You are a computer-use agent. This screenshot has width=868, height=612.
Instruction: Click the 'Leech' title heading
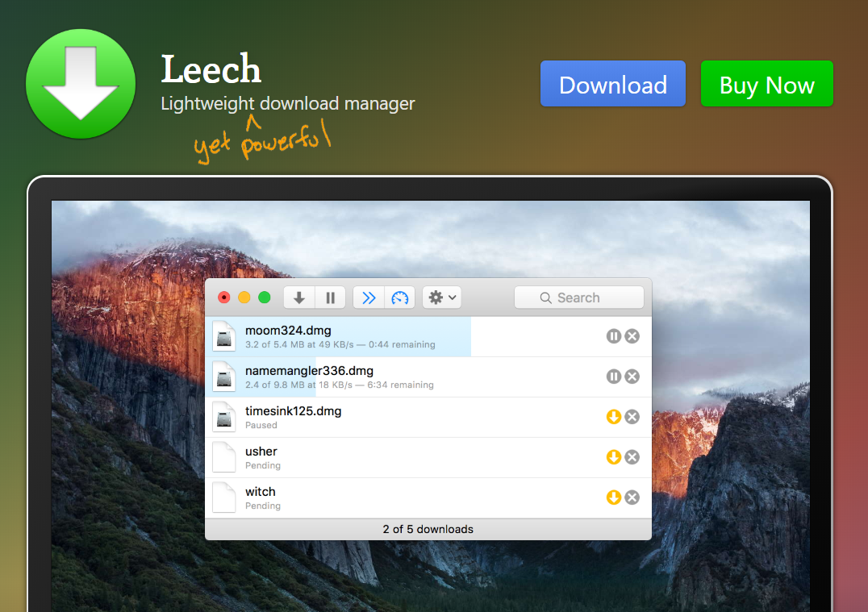[x=211, y=69]
